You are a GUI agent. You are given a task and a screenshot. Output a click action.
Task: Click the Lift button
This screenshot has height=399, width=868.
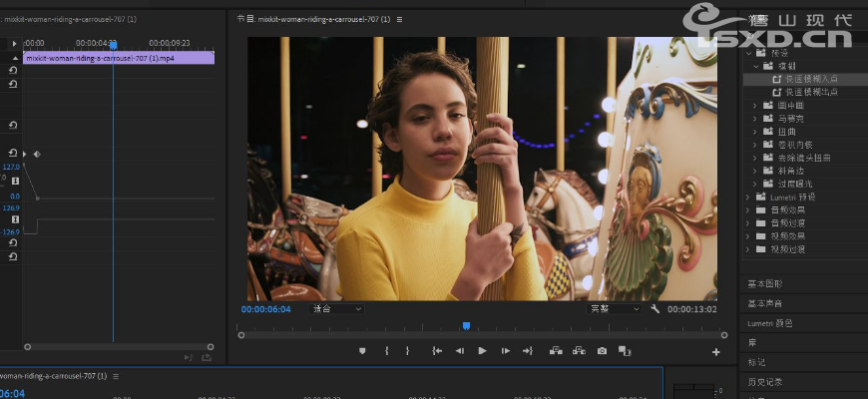(x=556, y=351)
